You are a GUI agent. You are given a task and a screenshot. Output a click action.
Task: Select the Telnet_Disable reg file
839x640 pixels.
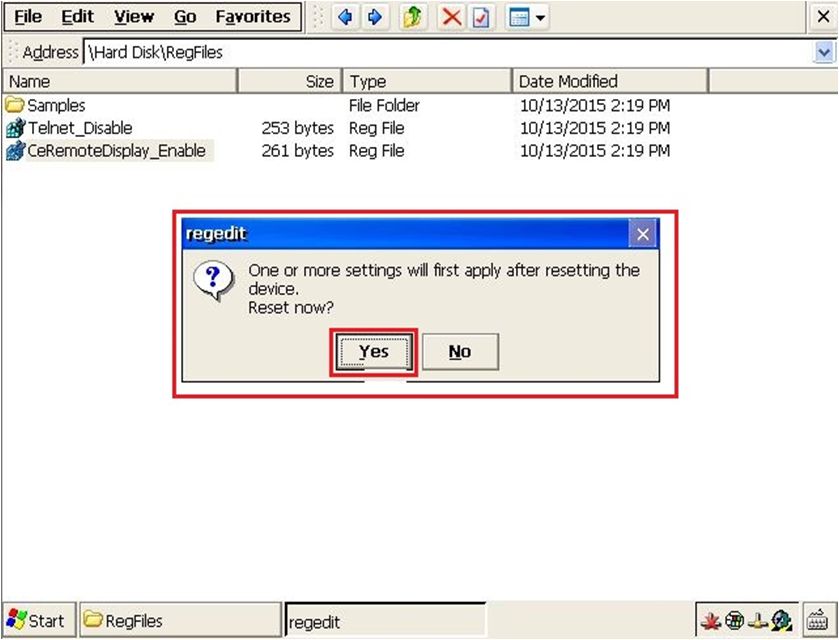pyautogui.click(x=80, y=128)
